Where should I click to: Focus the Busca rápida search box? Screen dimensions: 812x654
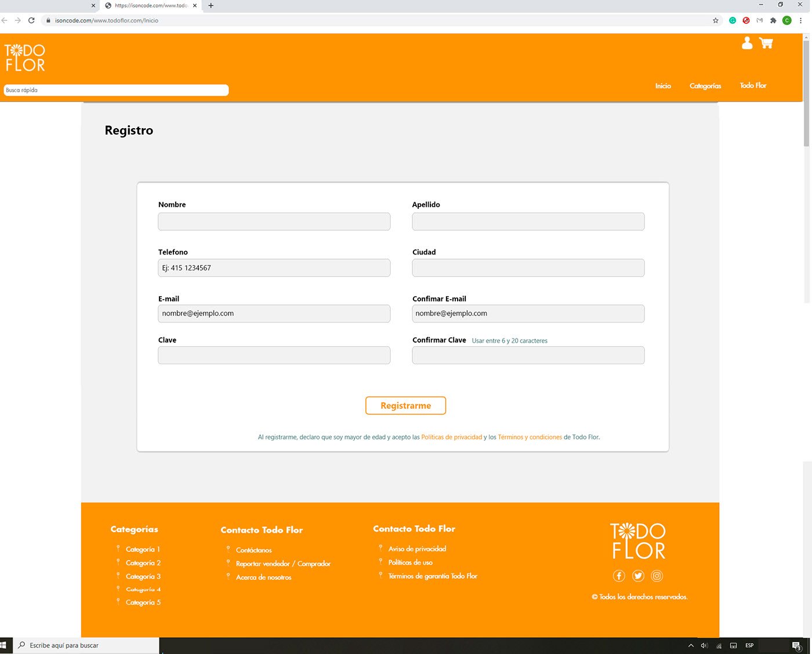tap(116, 90)
